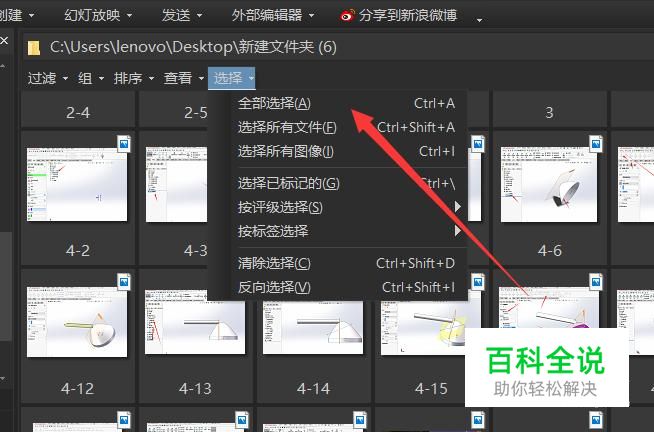Close the 选择 dropdown menu
Viewport: 654px width, 432px height.
(232, 78)
